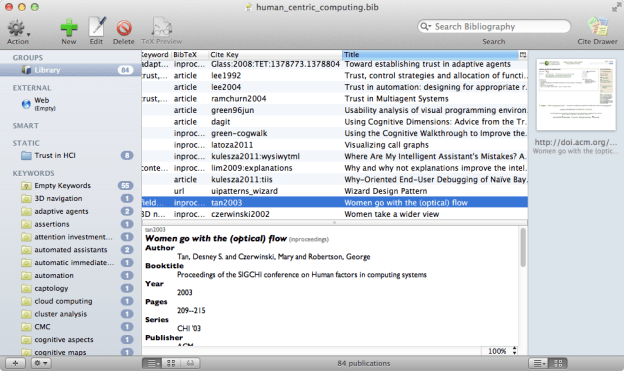The height and width of the screenshot is (371, 624).
Task: Select the CMC keyword folder
Action: [x=70, y=326]
